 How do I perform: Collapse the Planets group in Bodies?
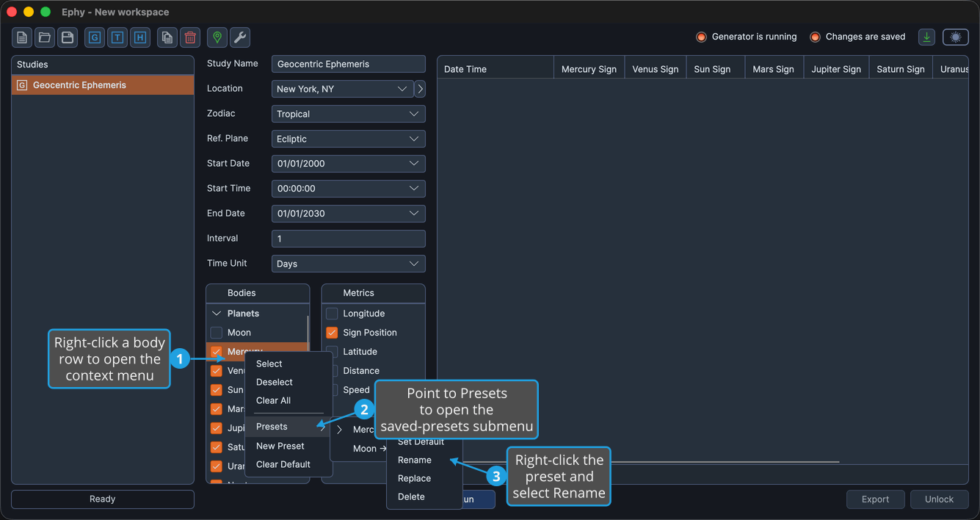point(217,314)
